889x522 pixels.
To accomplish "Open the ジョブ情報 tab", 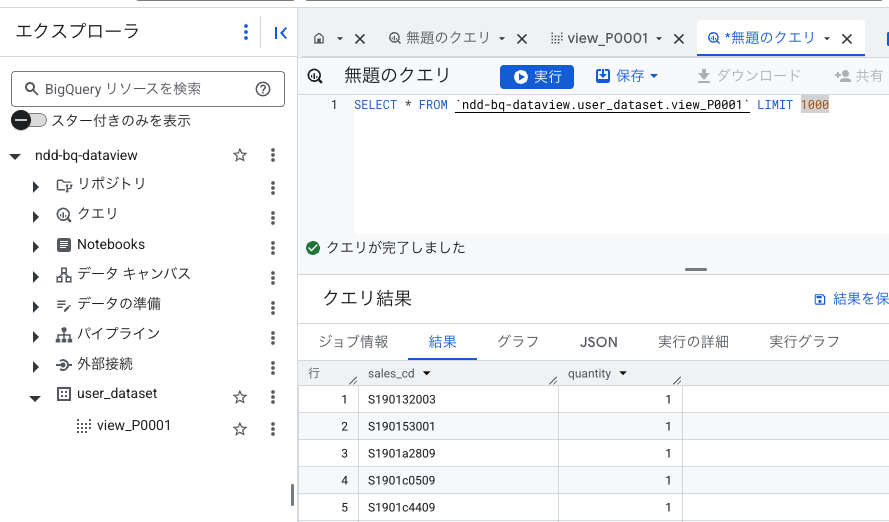I will click(x=353, y=342).
